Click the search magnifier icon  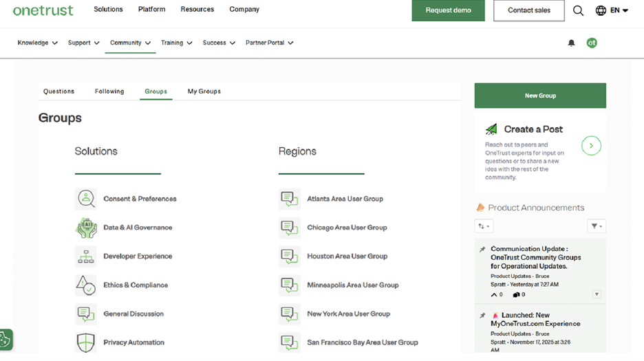pos(578,10)
